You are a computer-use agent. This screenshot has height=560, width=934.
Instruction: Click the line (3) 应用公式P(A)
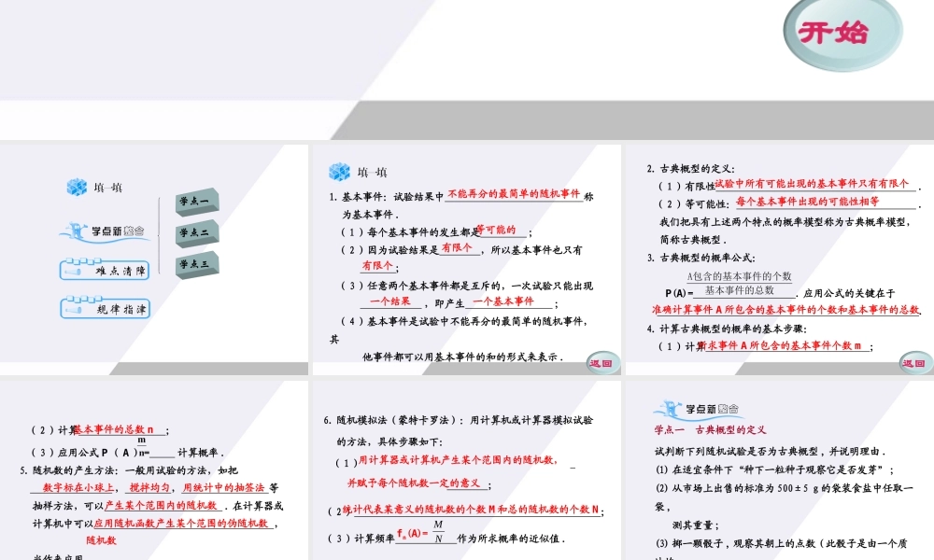[127, 453]
